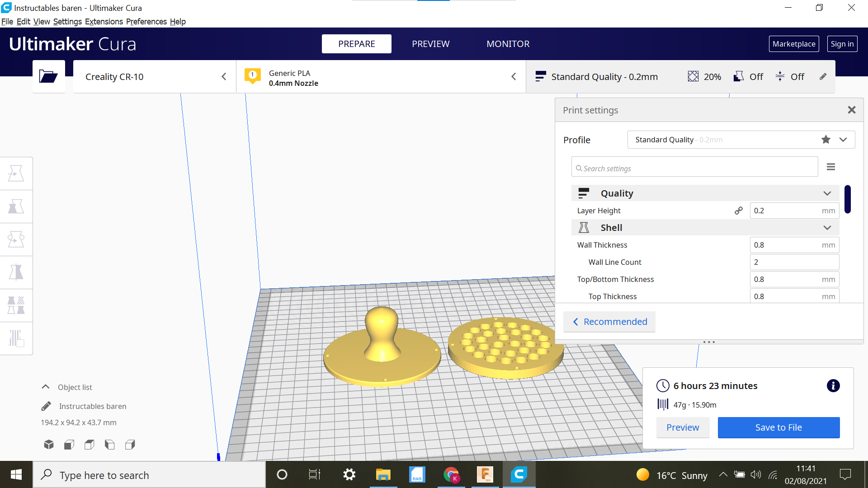Image resolution: width=868 pixels, height=488 pixels.
Task: Open Per Model Settings
Action: [x=16, y=305]
